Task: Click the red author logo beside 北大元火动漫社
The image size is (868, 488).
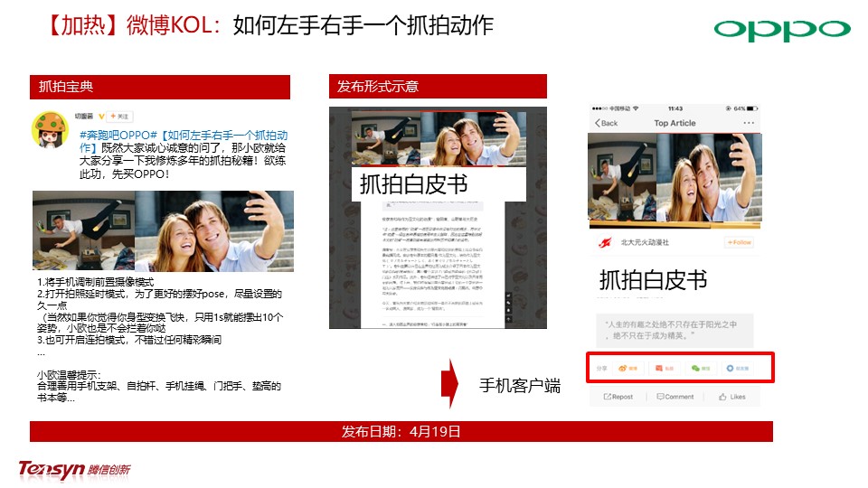Action: pos(605,242)
